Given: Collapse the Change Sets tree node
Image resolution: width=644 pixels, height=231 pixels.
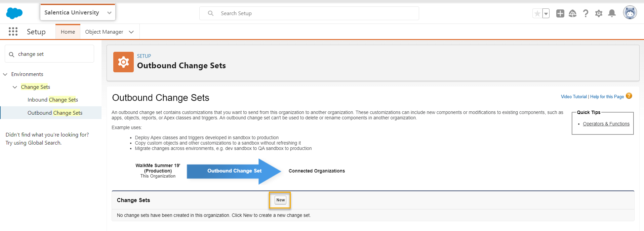Looking at the screenshot, I should [15, 87].
